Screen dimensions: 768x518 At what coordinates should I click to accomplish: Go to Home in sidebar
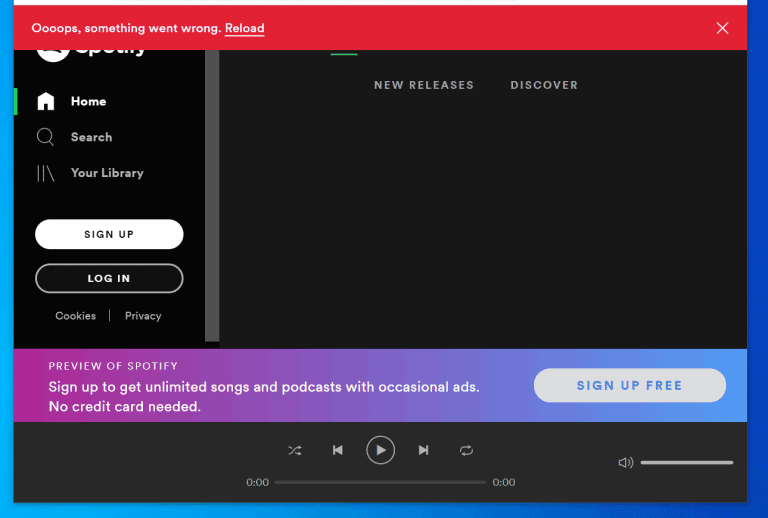tap(88, 101)
